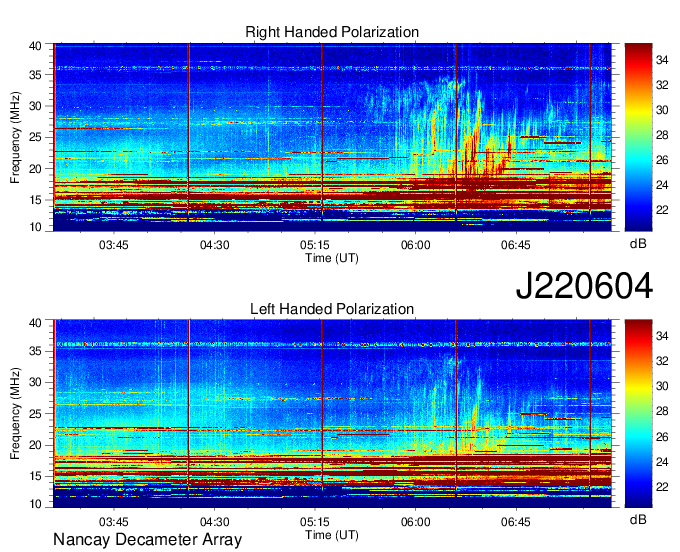Viewport: 680px width, 552px height.
Task: Click the lower plot's color scale bar
Action: 638,414
